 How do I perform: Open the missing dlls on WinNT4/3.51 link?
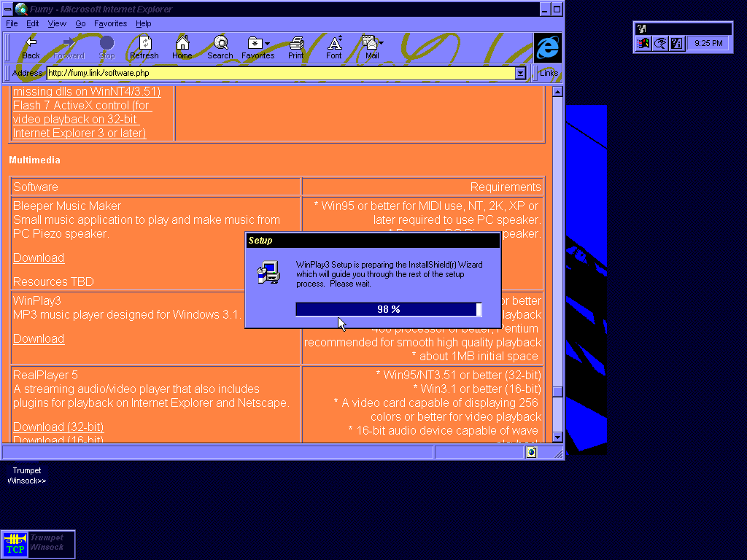coord(87,91)
